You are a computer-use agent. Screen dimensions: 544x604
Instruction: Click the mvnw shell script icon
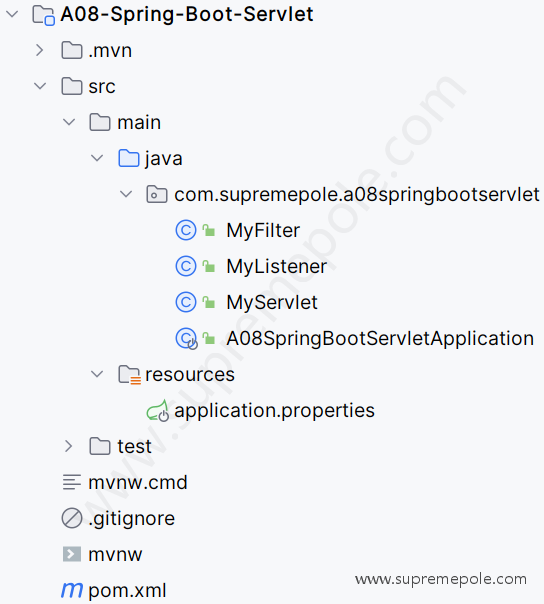[x=72, y=554]
